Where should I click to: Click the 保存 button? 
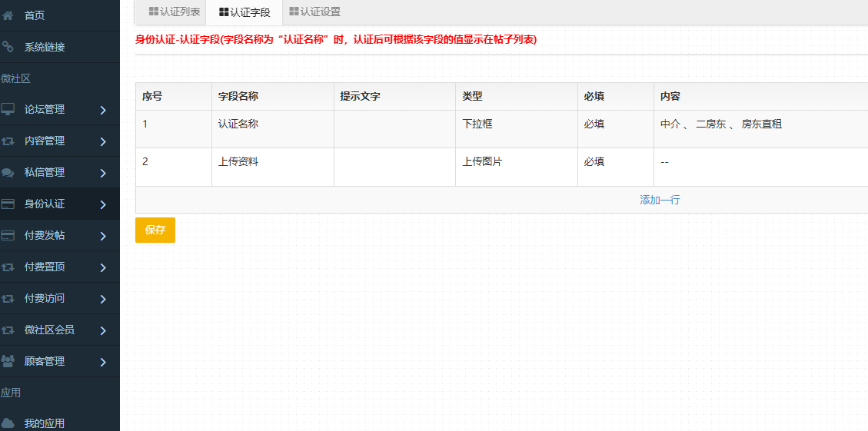click(x=155, y=230)
